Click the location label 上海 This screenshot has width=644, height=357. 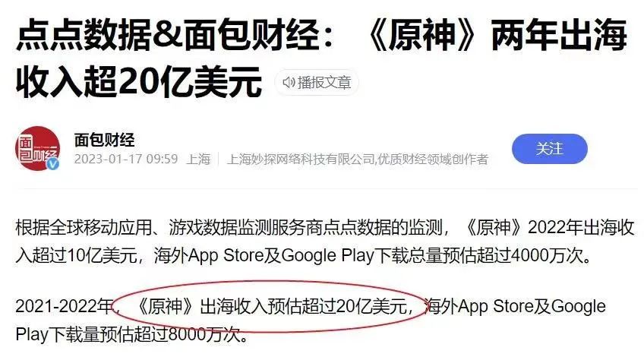click(198, 159)
